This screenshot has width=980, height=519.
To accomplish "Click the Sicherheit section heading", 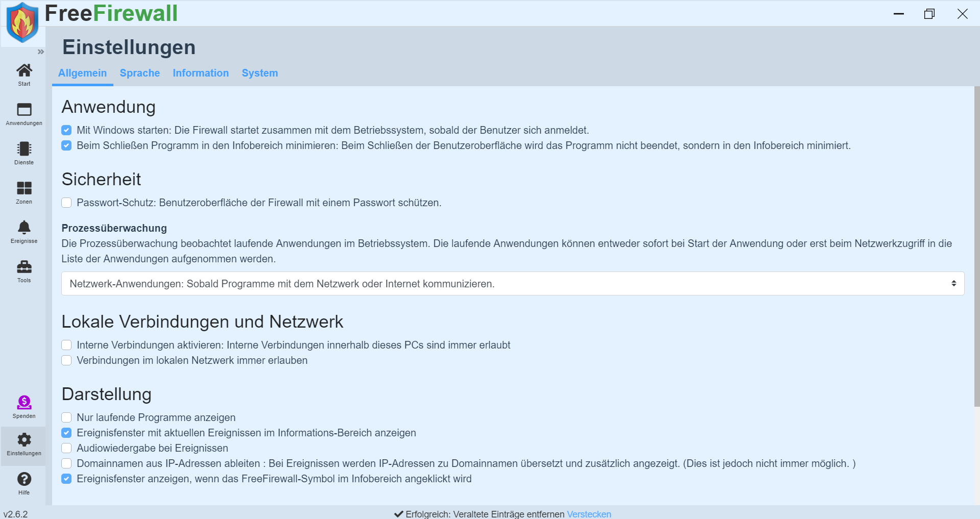I will [x=101, y=179].
